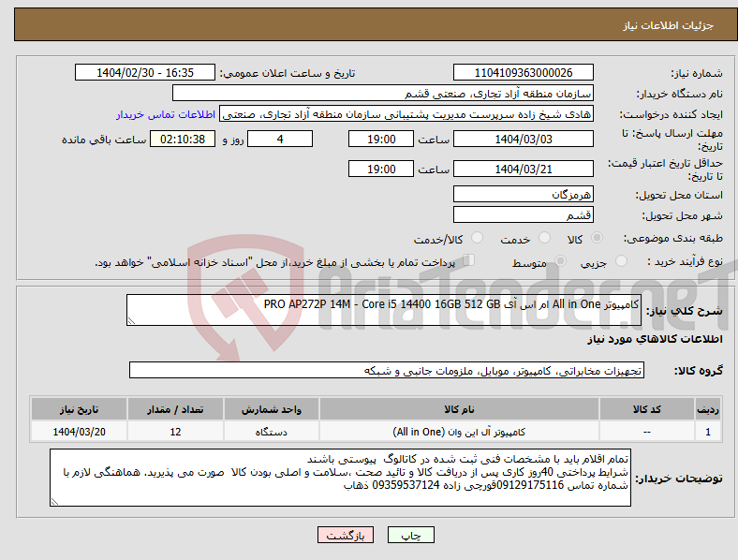Click the price validity date 1404/03/21
The height and width of the screenshot is (560, 738).
[523, 169]
